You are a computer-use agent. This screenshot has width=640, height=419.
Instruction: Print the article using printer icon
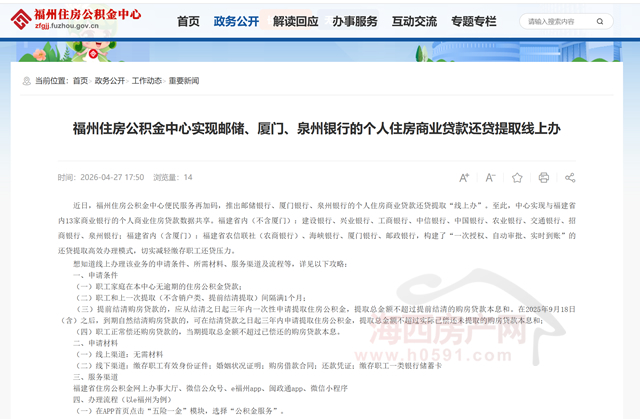click(544, 177)
